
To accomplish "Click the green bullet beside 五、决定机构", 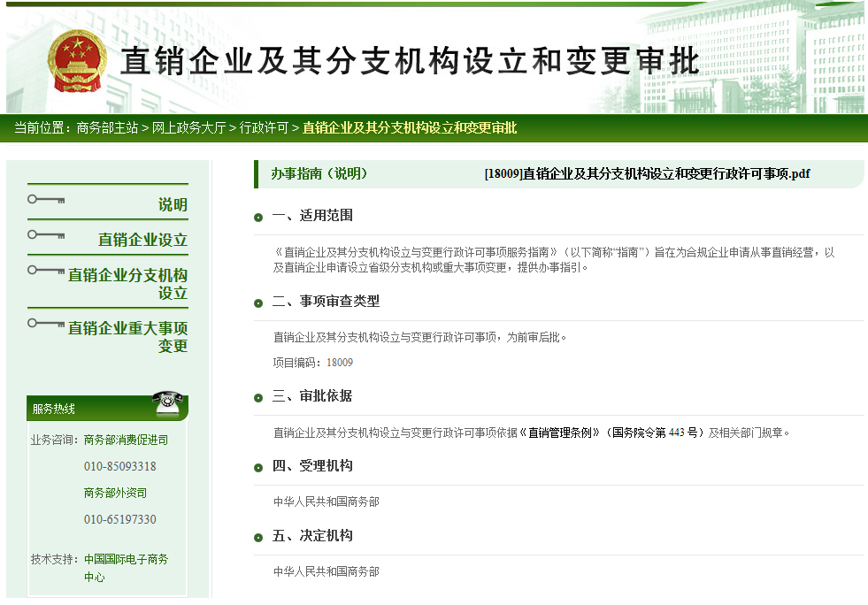I will point(258,538).
